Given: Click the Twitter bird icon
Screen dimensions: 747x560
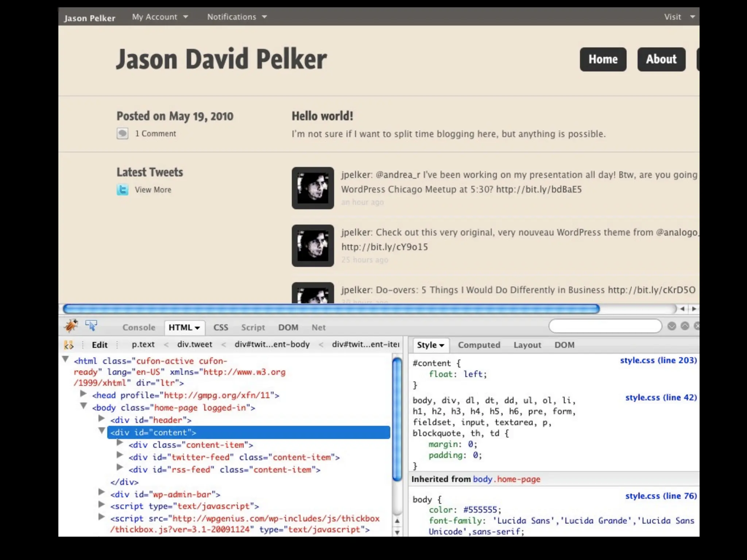Looking at the screenshot, I should 123,190.
